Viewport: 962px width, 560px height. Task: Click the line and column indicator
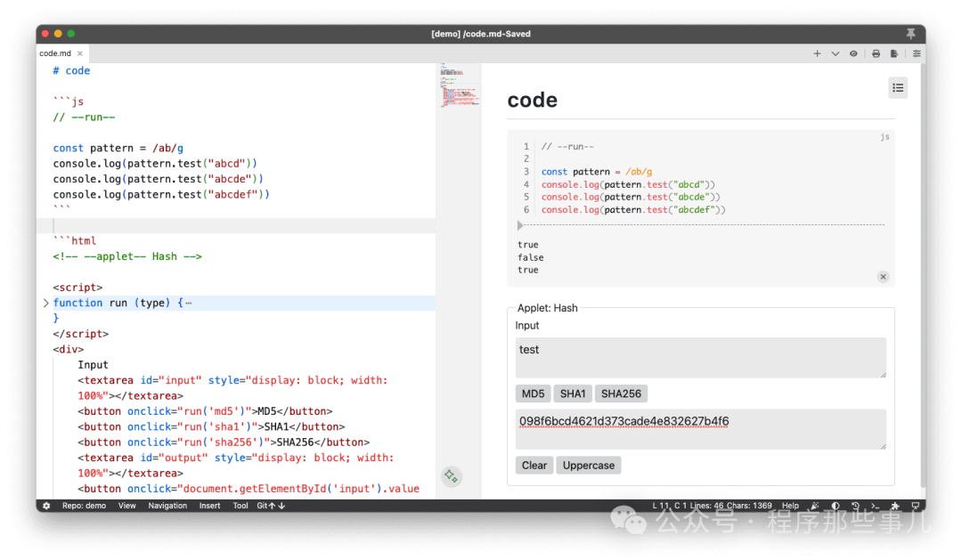pos(670,506)
